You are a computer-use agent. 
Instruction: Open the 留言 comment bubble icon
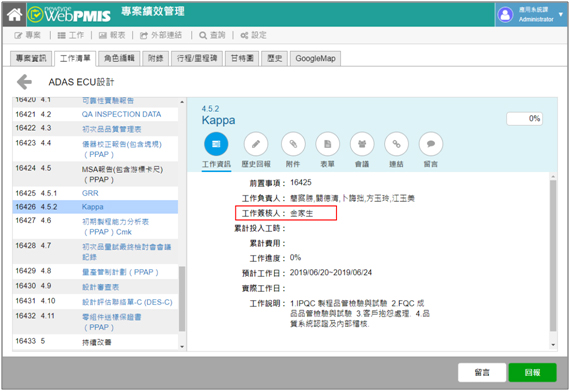431,144
